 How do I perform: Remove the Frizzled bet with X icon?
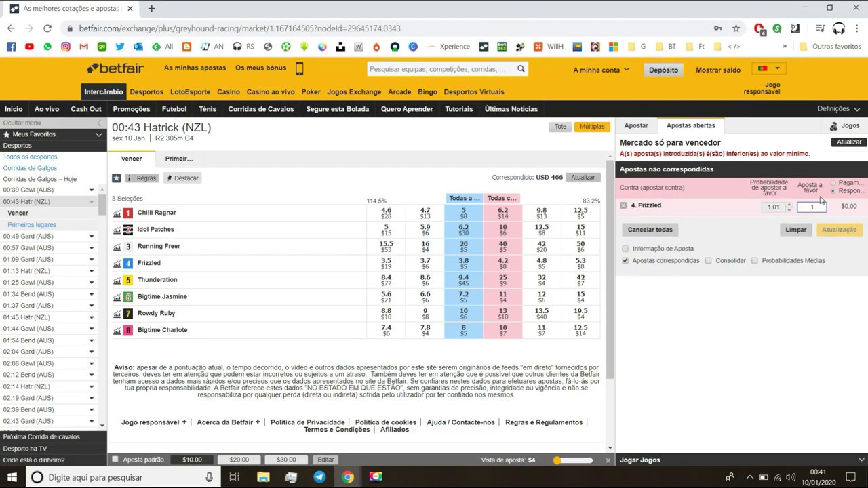623,205
